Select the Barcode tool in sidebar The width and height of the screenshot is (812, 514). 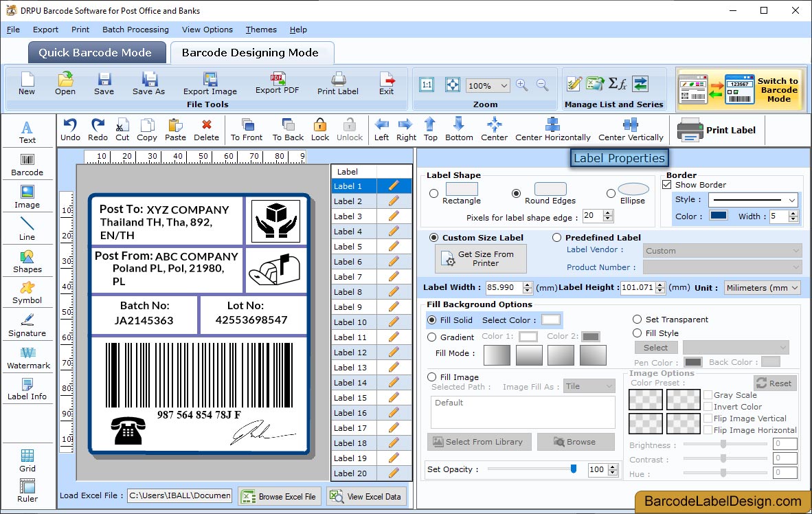click(x=27, y=165)
